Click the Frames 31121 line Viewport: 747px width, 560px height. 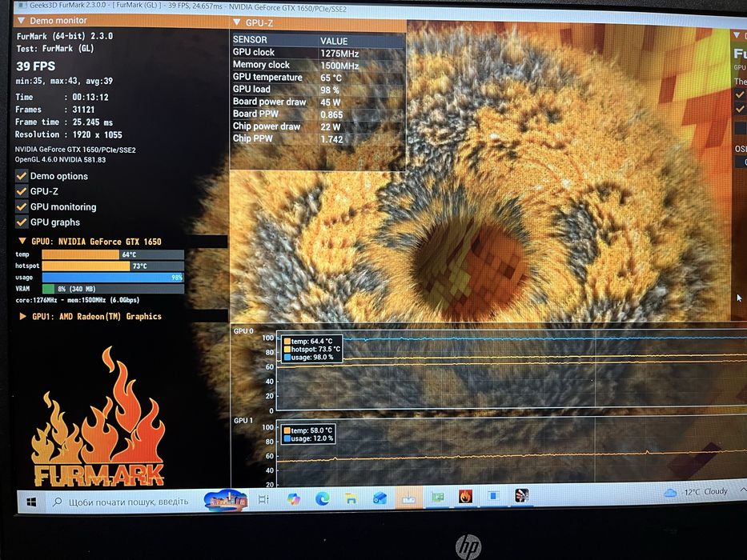point(54,110)
